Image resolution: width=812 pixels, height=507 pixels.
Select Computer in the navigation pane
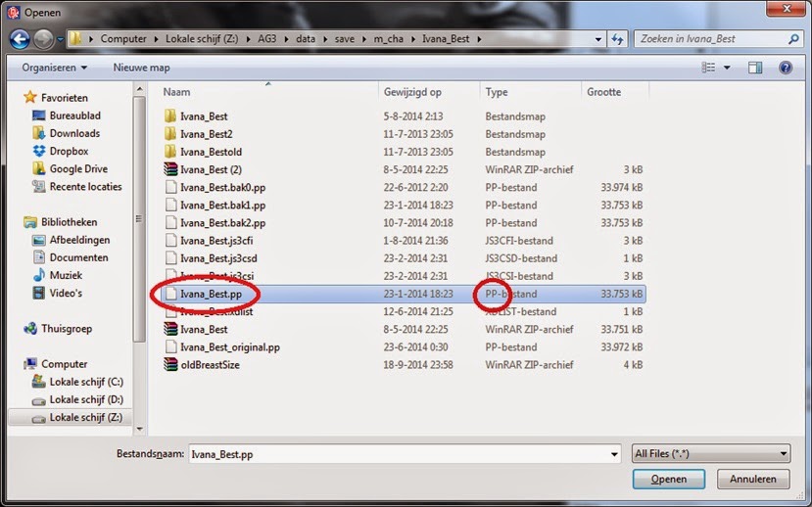point(64,364)
